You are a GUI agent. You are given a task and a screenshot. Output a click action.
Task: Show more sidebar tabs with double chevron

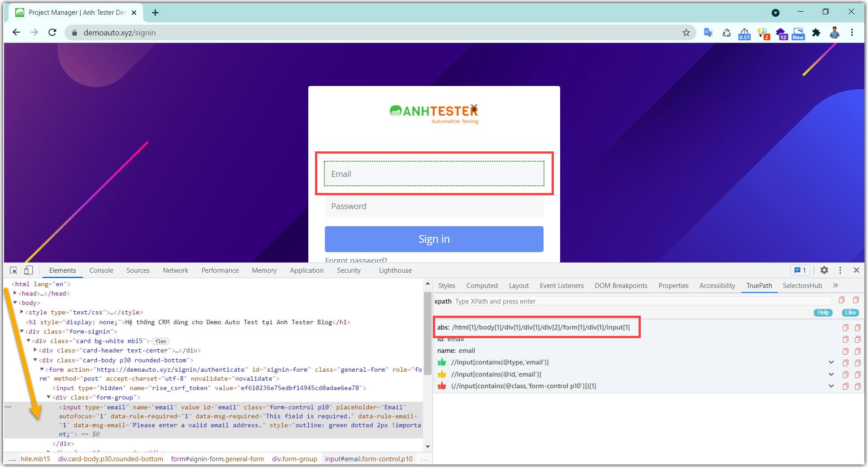(x=835, y=285)
